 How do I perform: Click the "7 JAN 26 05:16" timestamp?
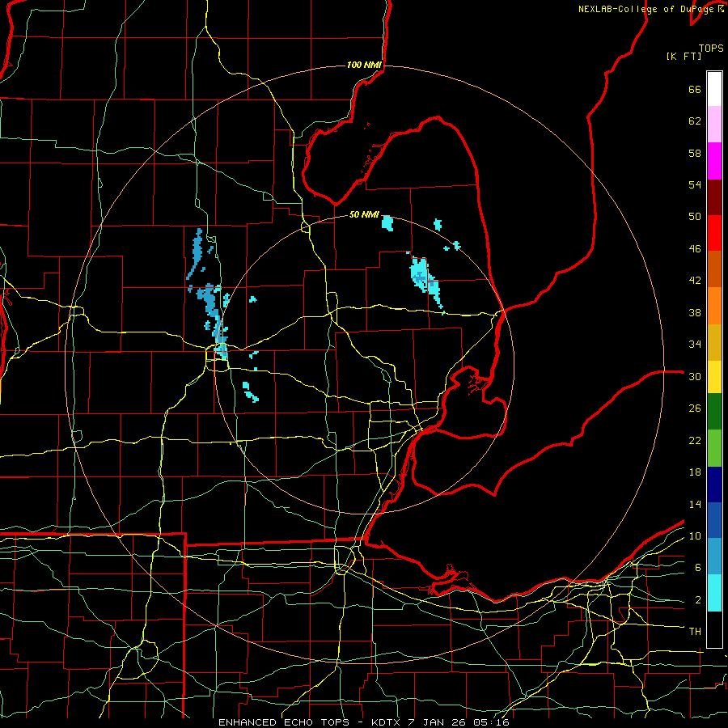[459, 722]
